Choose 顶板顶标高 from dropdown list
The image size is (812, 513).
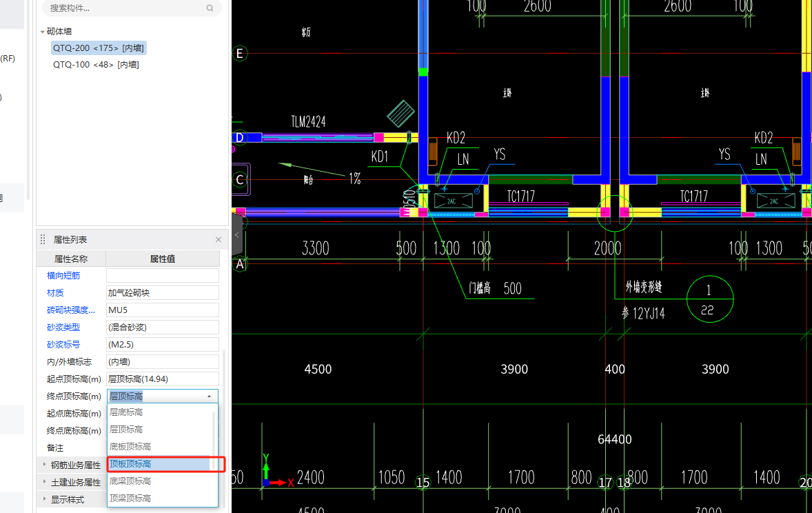159,464
